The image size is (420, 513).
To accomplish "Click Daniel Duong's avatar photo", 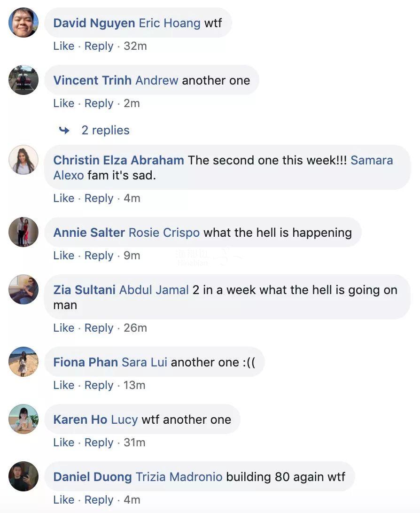I will point(23,476).
